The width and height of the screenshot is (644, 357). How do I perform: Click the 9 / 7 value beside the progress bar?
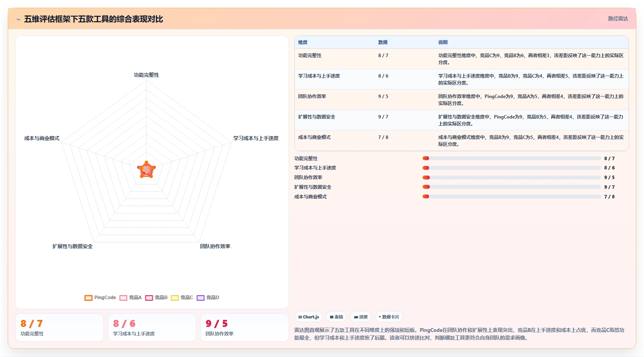(x=609, y=187)
